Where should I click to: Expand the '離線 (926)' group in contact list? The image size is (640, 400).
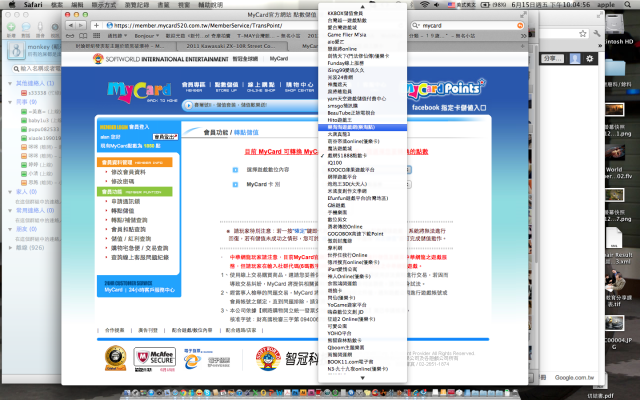pyautogui.click(x=10, y=248)
